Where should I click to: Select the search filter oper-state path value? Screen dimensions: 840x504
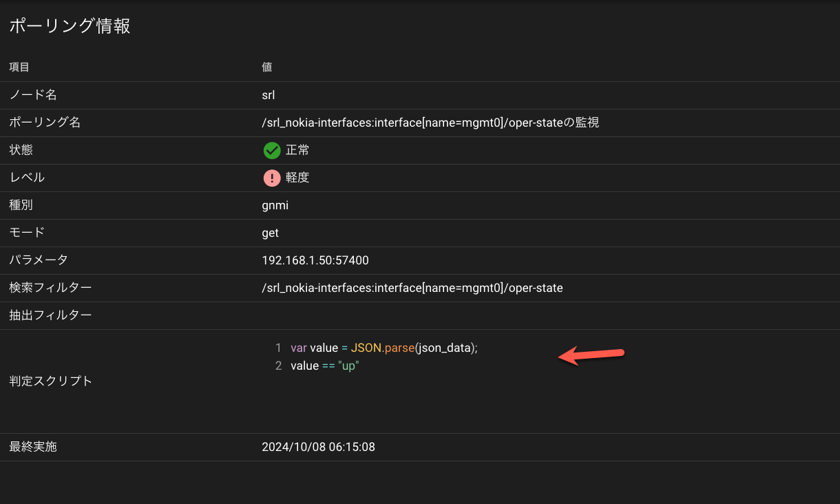412,288
